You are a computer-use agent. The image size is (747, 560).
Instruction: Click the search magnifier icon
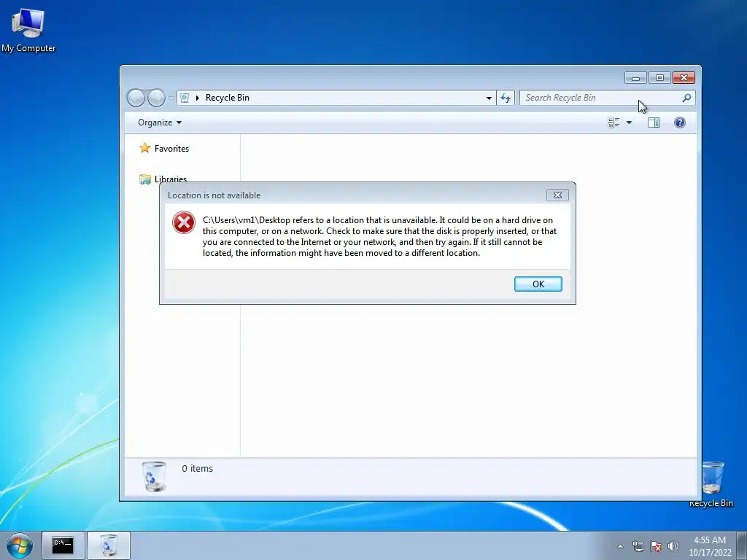click(686, 98)
